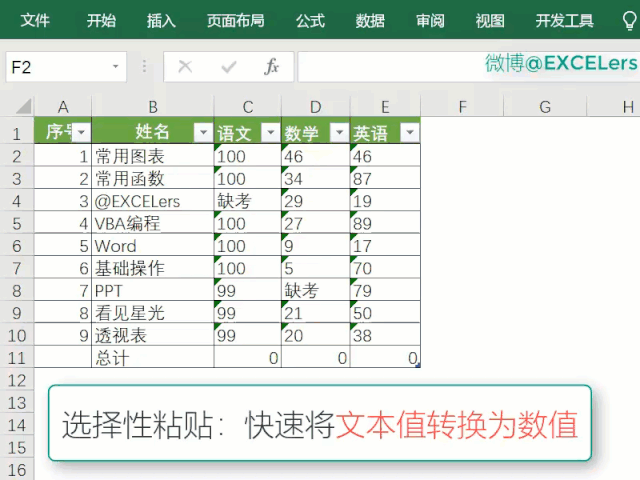Click the cell containing 常用图表
Image resolution: width=640 pixels, height=480 pixels.
[153, 156]
